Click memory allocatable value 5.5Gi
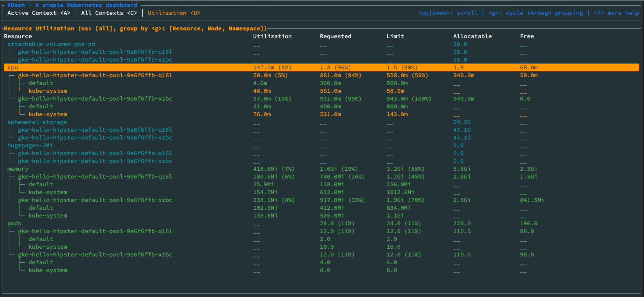The width and height of the screenshot is (644, 297). pos(462,169)
